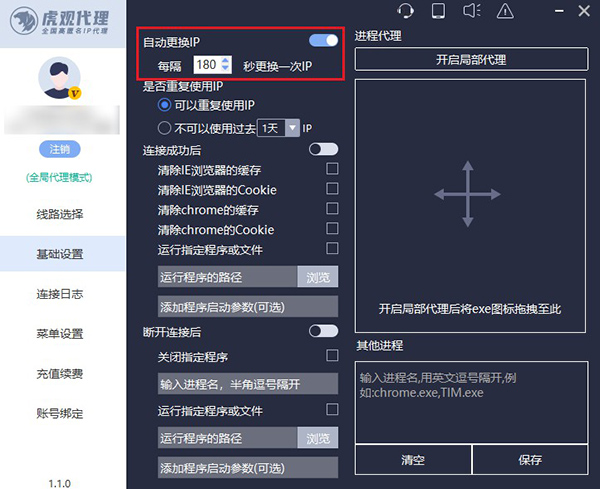Toggle the 断开连接后 switch

(x=323, y=331)
